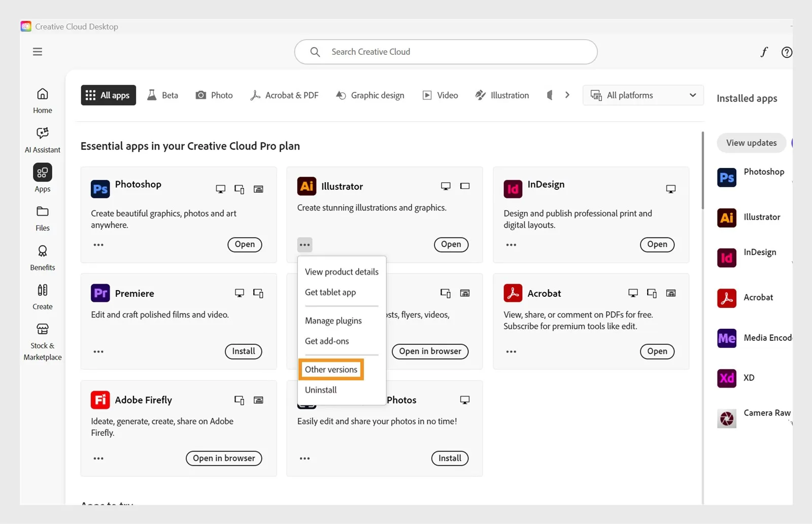Screen dimensions: 812x524
Task: Select Other versions in the menu
Action: (x=331, y=370)
